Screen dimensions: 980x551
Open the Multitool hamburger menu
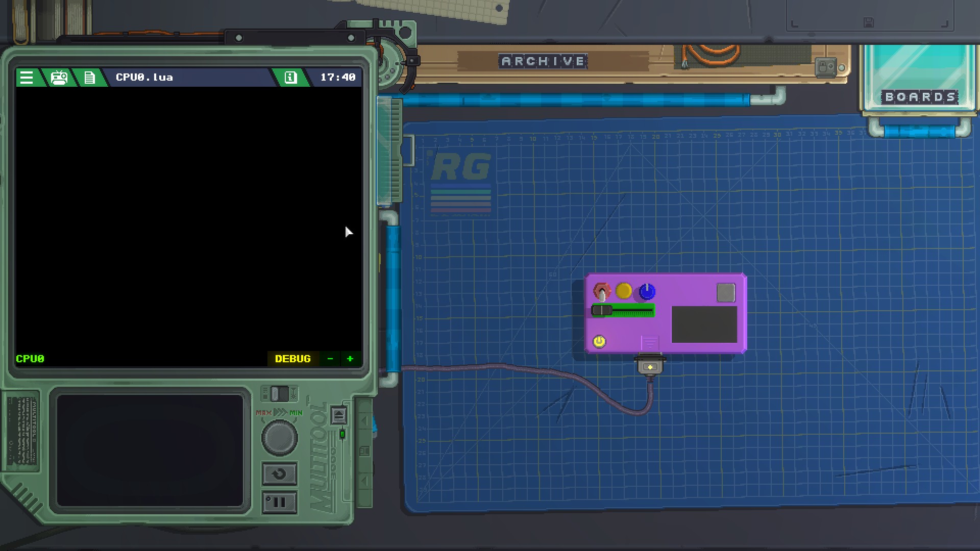coord(27,78)
